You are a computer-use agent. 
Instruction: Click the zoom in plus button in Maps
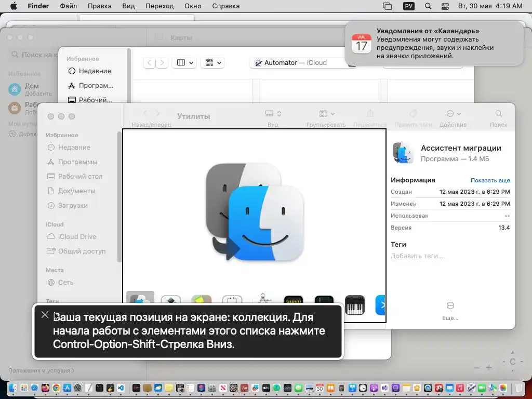point(489,368)
